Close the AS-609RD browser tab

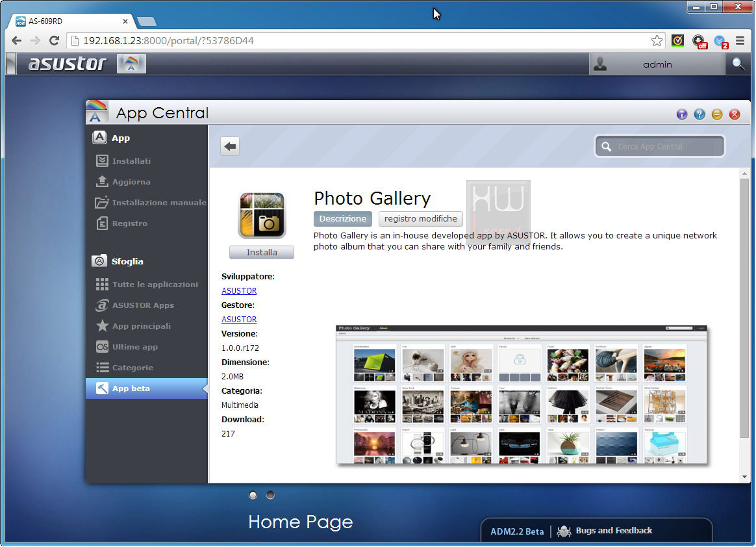125,21
